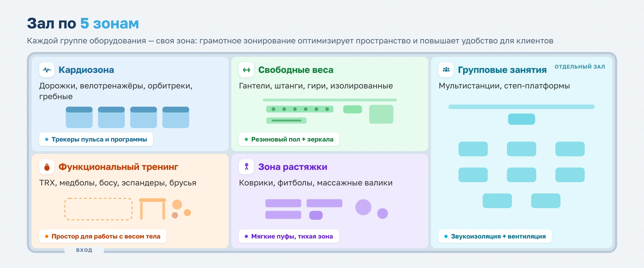This screenshot has height=268, width=644.
Task: Click the dashed-outline open area in functional zone
Action: 98,209
